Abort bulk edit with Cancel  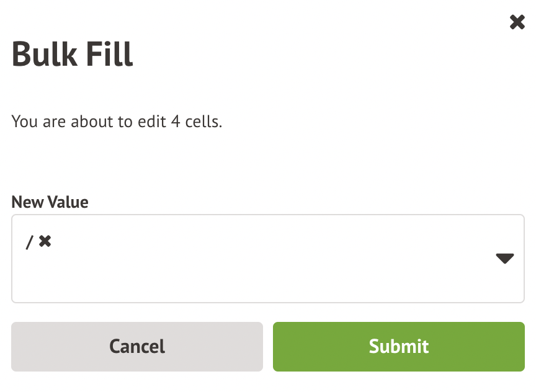coord(137,346)
